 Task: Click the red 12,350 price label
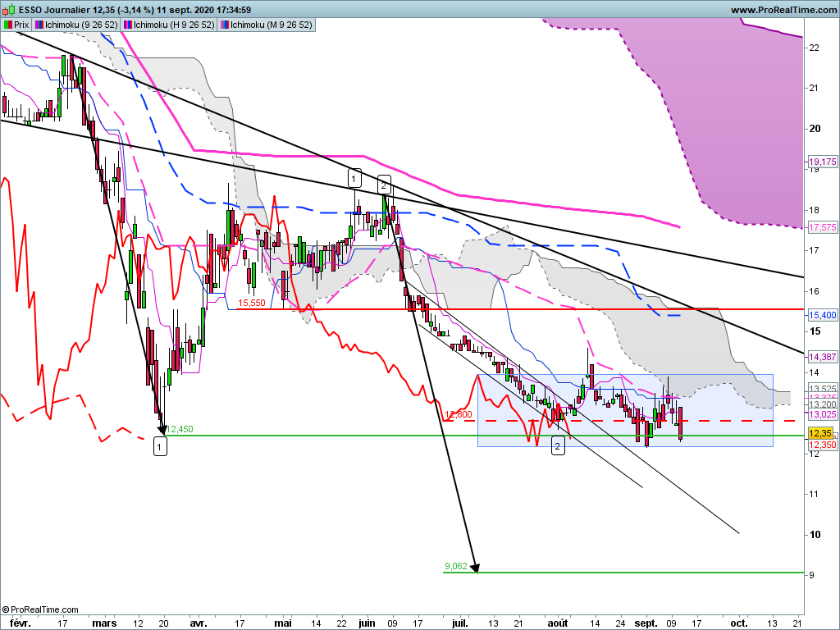(822, 445)
